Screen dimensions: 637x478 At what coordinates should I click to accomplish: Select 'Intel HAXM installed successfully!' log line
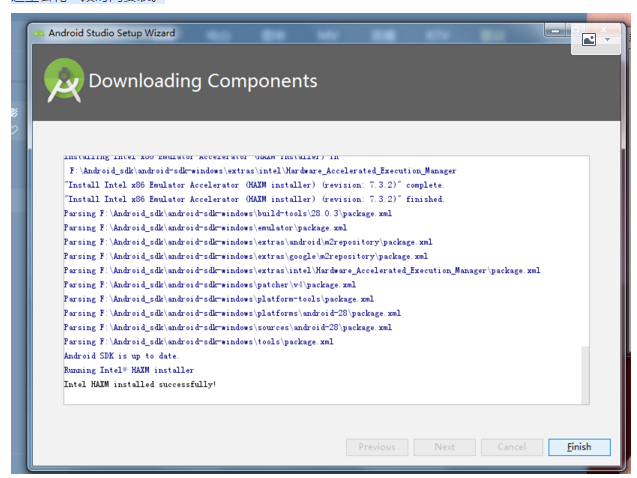point(140,384)
